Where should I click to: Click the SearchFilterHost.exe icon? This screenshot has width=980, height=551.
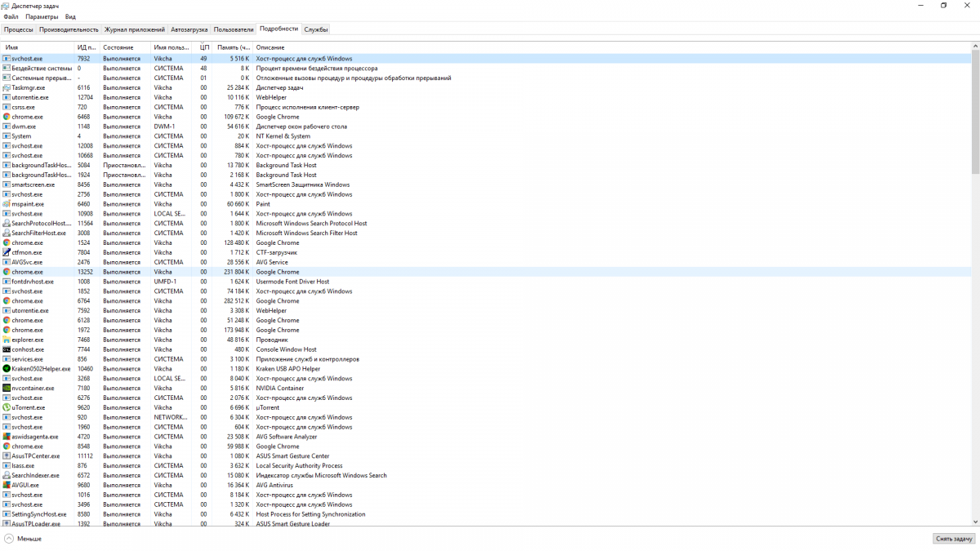[7, 233]
